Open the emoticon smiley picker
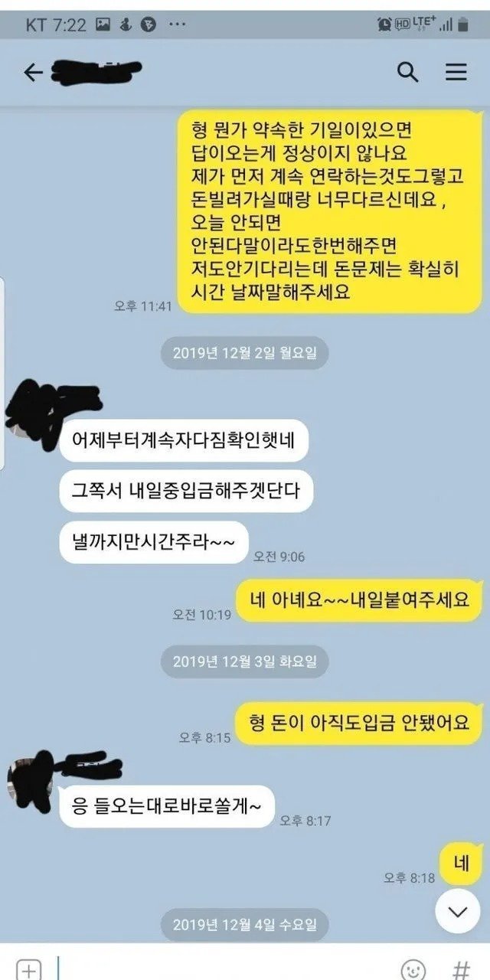The height and width of the screenshot is (980, 490). (413, 970)
